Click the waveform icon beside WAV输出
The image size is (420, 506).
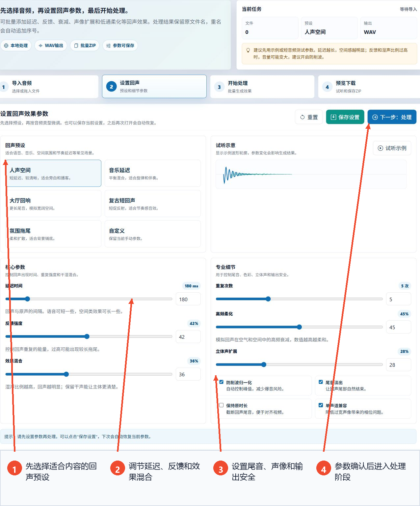click(x=40, y=45)
